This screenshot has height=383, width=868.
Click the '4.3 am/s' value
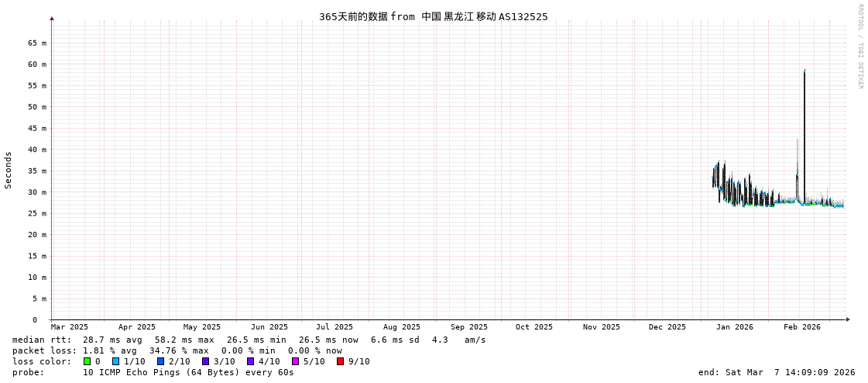point(460,340)
